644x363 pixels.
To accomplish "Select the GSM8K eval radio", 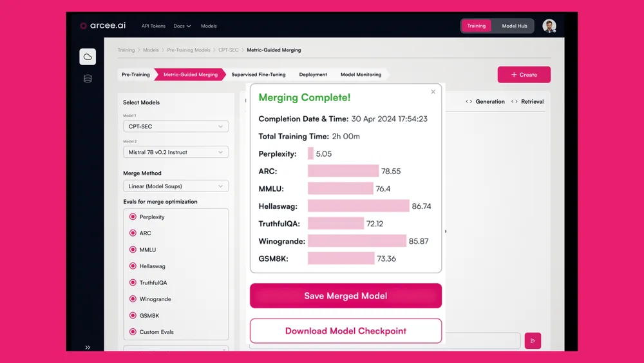I will coord(133,315).
